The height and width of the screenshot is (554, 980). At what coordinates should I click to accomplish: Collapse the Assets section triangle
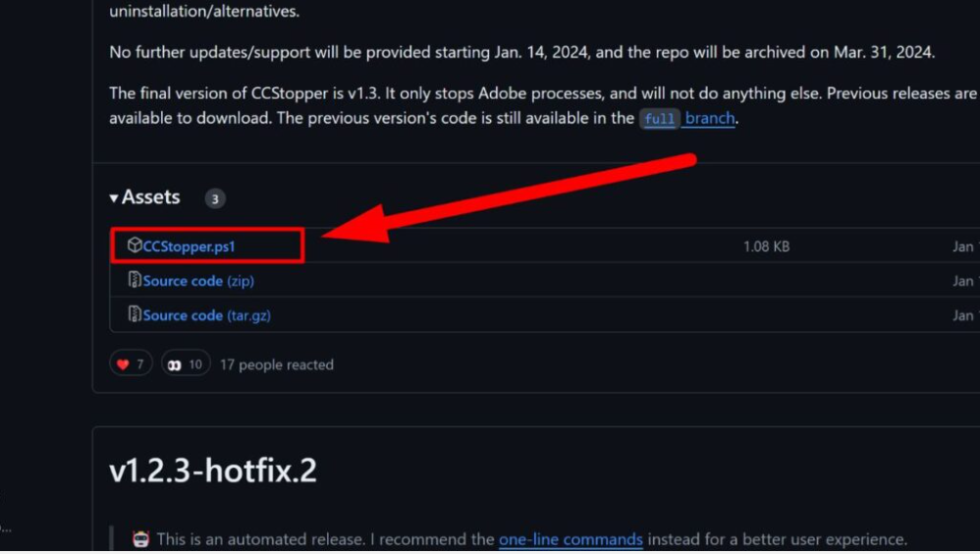(114, 198)
